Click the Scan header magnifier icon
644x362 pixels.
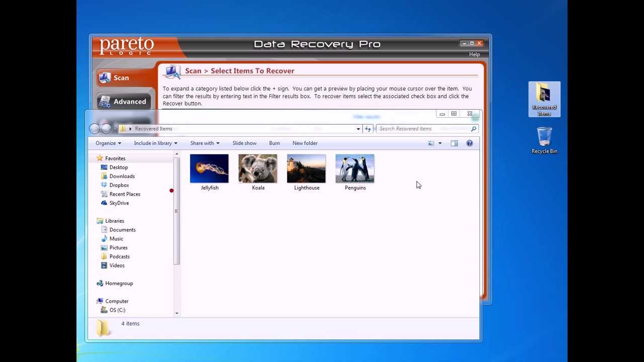pos(172,72)
